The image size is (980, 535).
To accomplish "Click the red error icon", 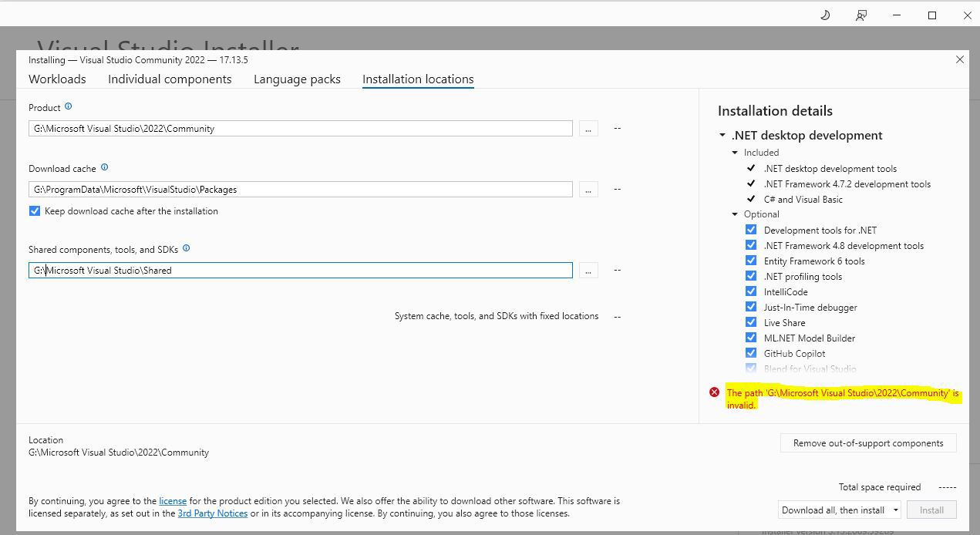I will [714, 392].
